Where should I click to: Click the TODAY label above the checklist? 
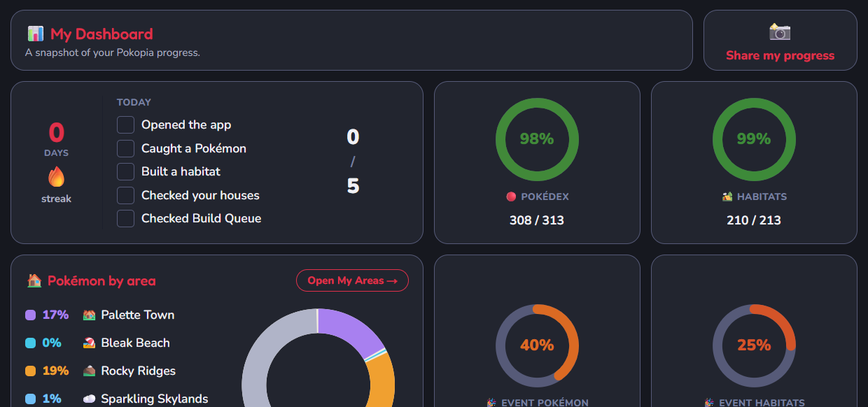[x=134, y=102]
